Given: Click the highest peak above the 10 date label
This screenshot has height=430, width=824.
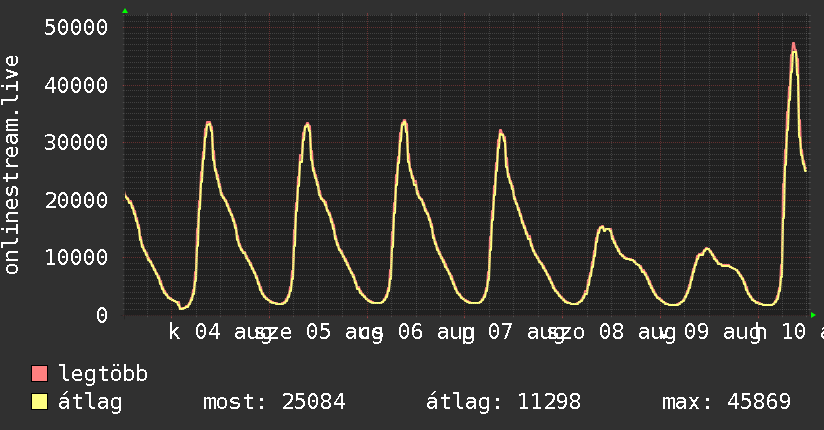Looking at the screenshot, I should (x=794, y=46).
